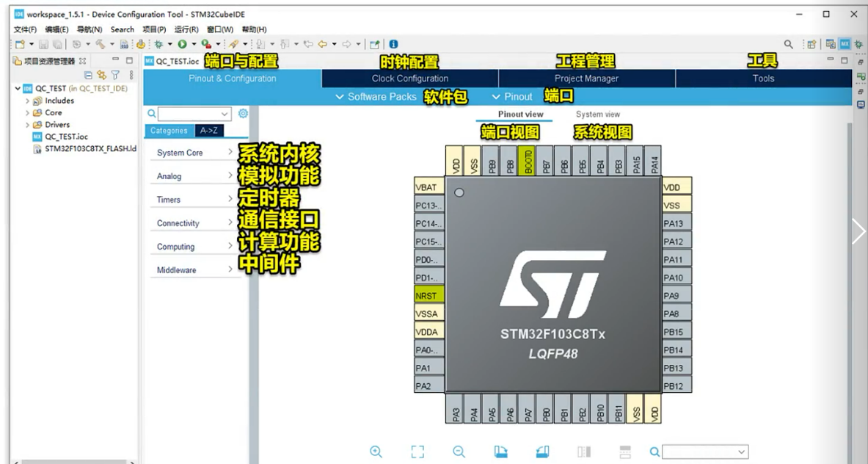868x464 pixels.
Task: Switch to the Debug perspective bug icon
Action: tap(858, 44)
